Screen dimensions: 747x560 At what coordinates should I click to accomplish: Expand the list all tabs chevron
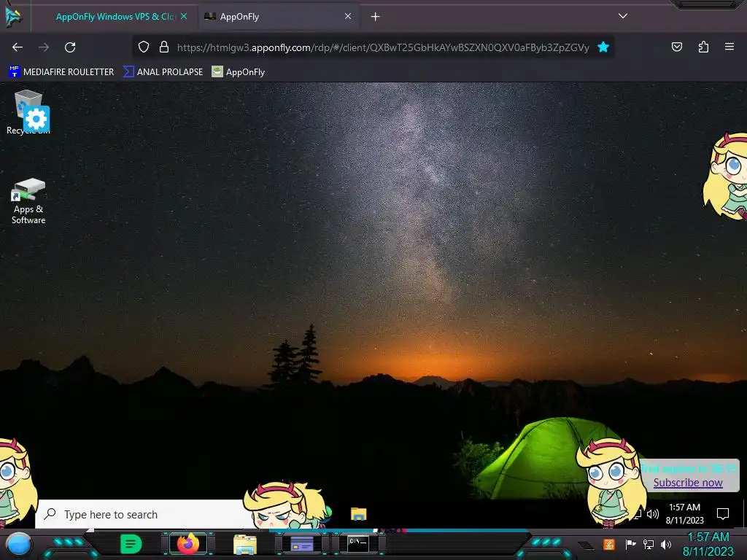pyautogui.click(x=623, y=16)
